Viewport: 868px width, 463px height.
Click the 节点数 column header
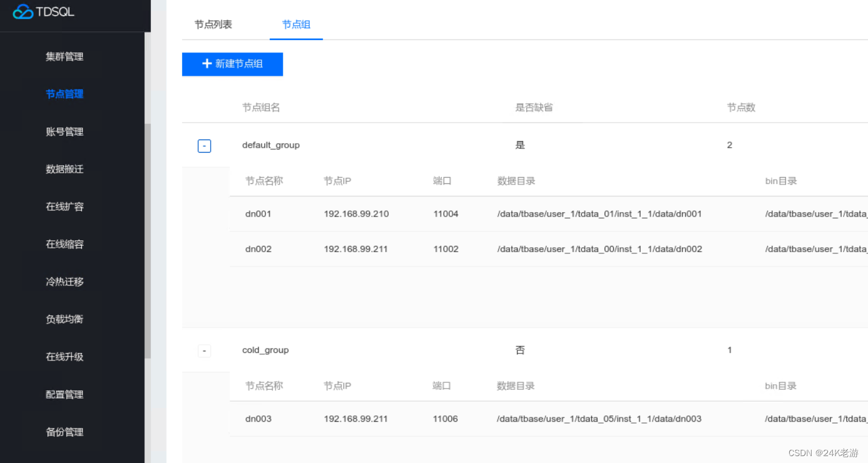[x=741, y=108]
